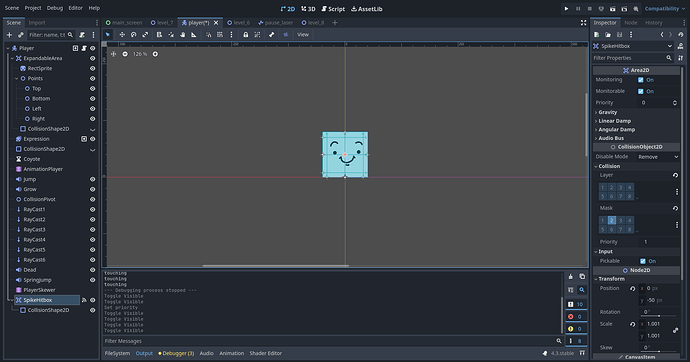This screenshot has height=362, width=690.
Task: Expand the Gravity property section
Action: (607, 113)
